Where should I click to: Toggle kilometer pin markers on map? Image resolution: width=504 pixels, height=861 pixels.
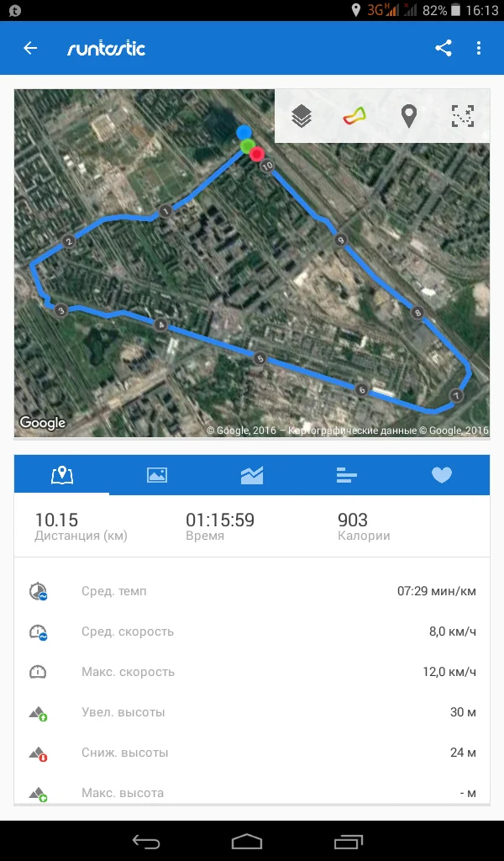click(x=408, y=116)
